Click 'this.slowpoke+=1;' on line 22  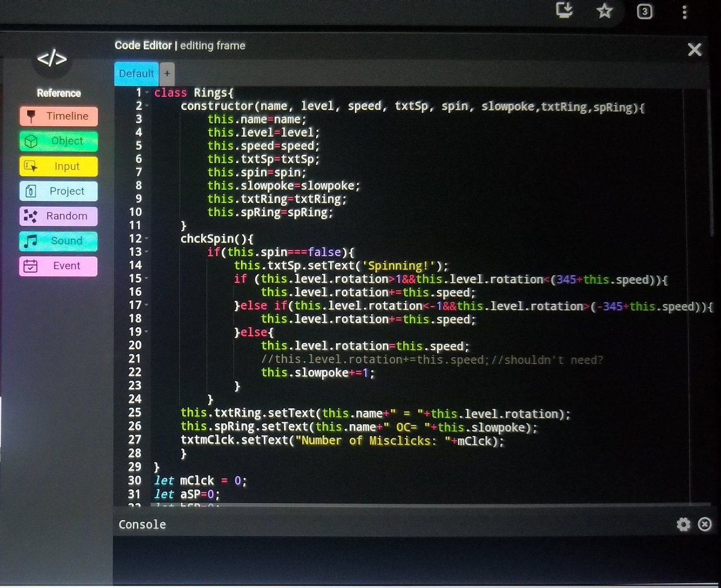coord(318,373)
